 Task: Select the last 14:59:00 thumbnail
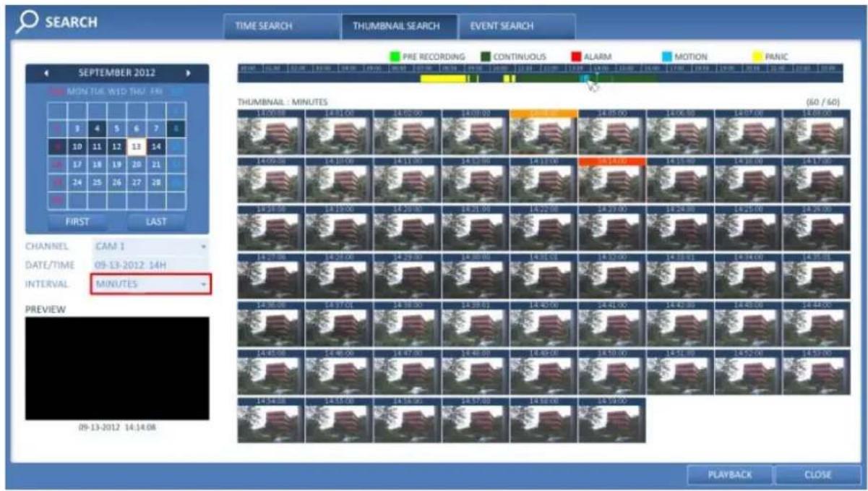point(611,419)
